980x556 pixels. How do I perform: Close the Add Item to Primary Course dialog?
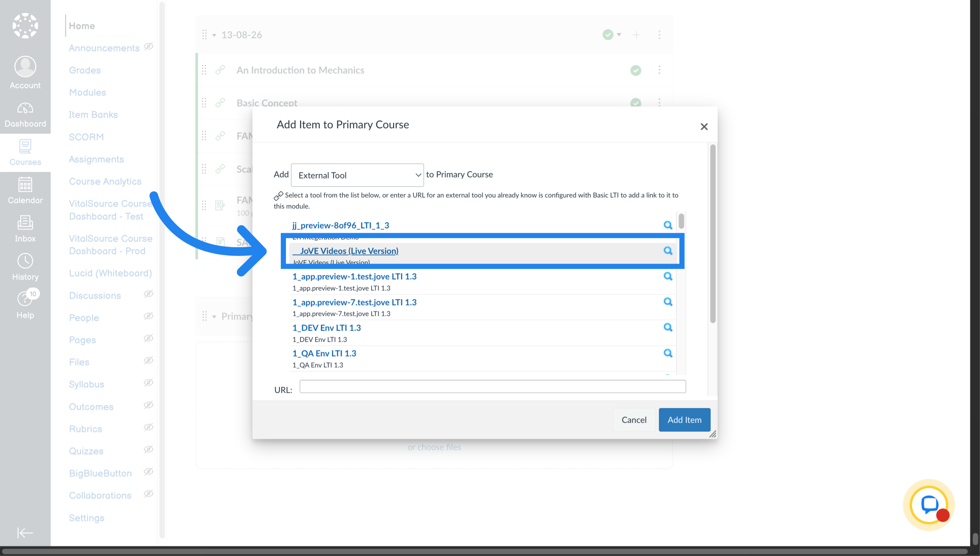tap(704, 126)
